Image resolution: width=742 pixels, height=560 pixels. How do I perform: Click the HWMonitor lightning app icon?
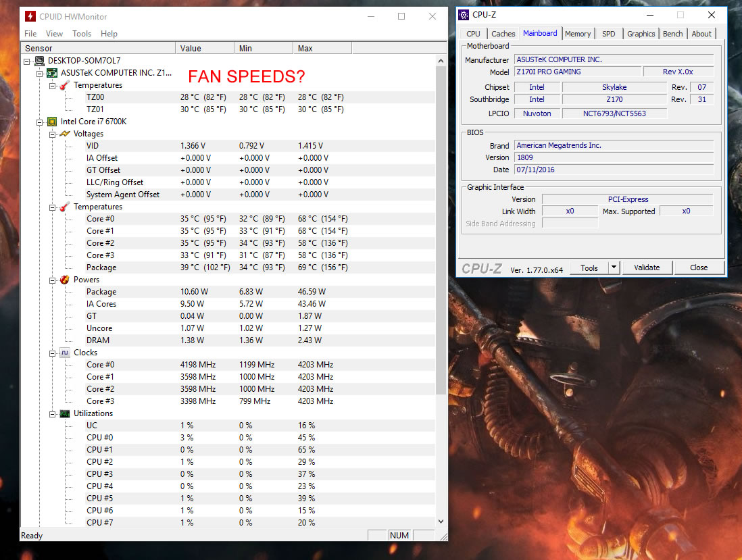click(30, 17)
